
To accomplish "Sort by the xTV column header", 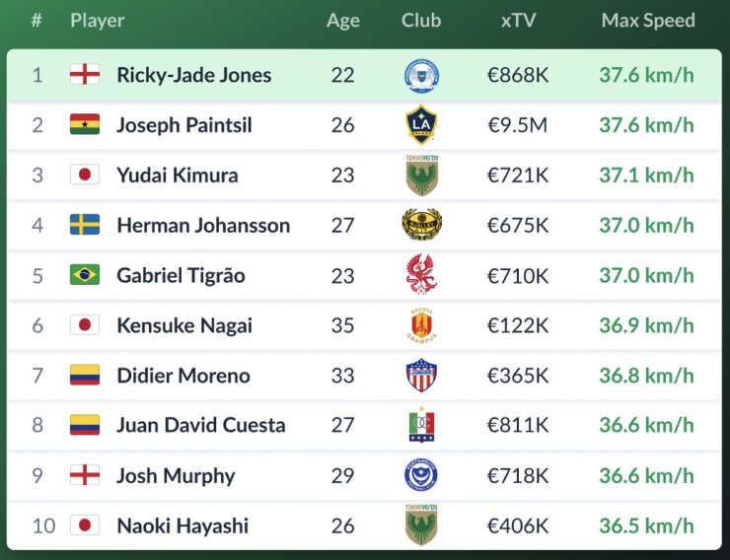I will 518,21.
